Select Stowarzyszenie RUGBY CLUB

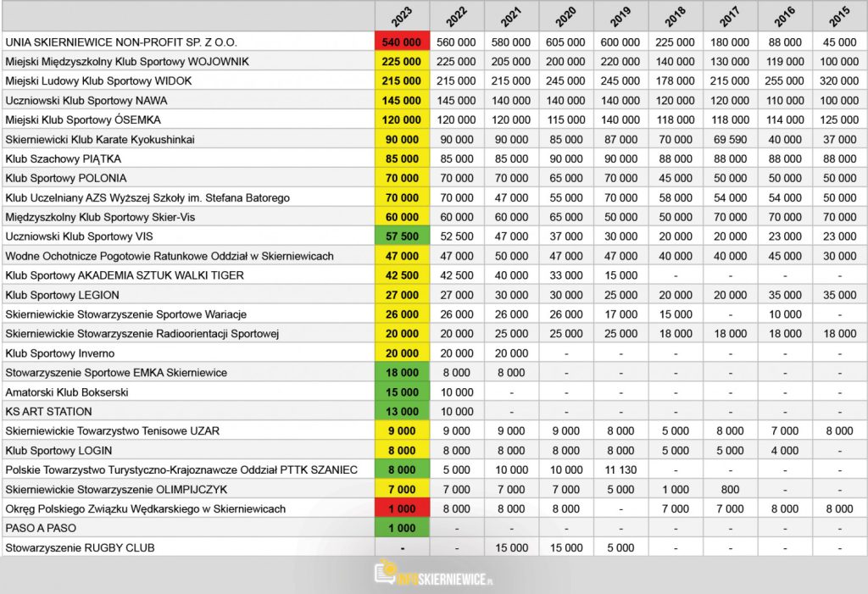tap(81, 548)
